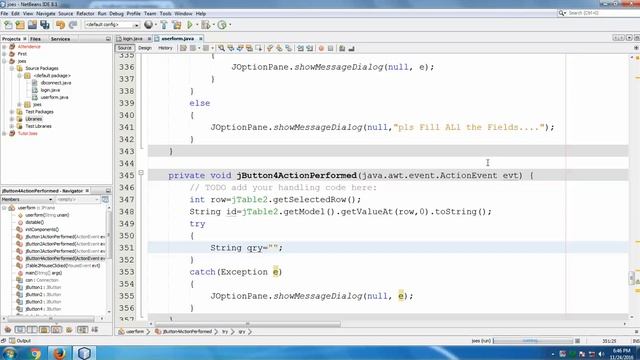This screenshot has height=360, width=640.
Task: Click the Profile Project clock icon
Action: (222, 25)
